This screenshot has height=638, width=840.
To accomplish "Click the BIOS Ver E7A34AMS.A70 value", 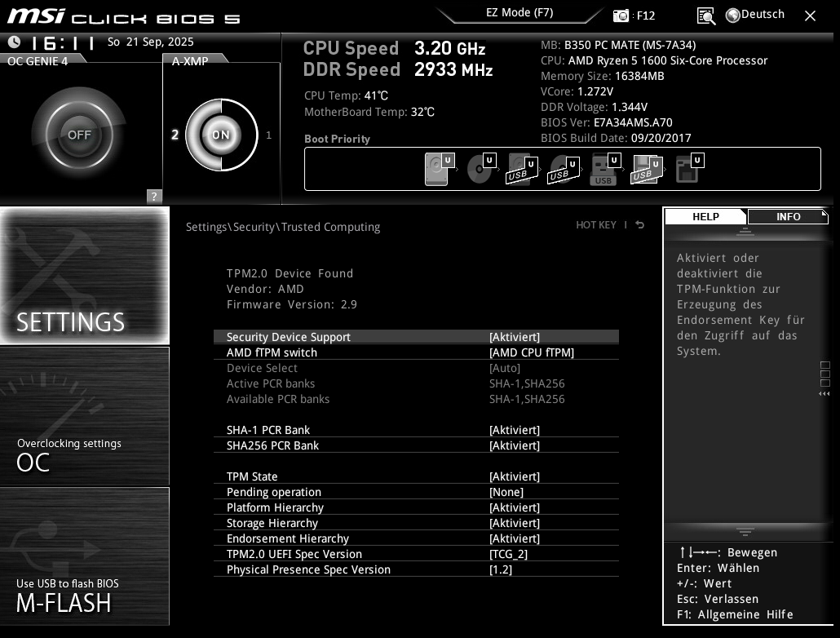I will pos(633,122).
